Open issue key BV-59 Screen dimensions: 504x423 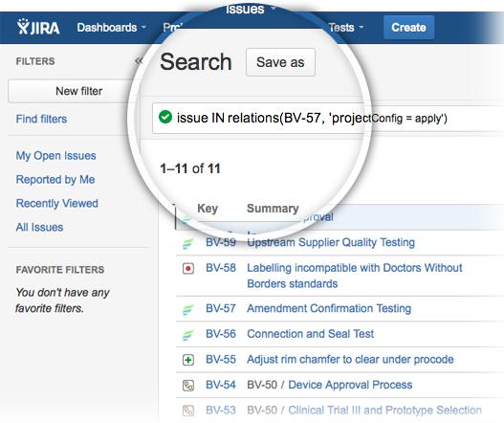click(221, 242)
